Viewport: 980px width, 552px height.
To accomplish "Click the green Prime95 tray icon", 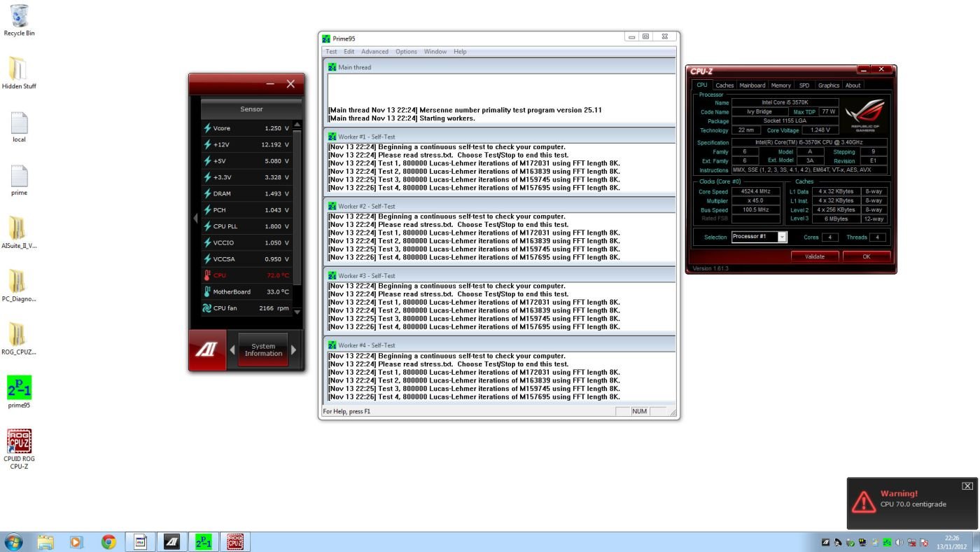I will (x=887, y=542).
